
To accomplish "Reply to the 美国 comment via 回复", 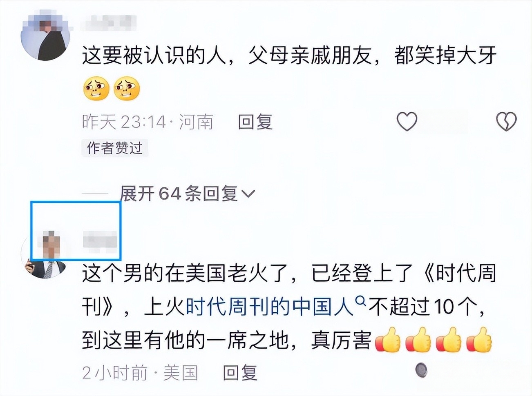I will pos(240,372).
